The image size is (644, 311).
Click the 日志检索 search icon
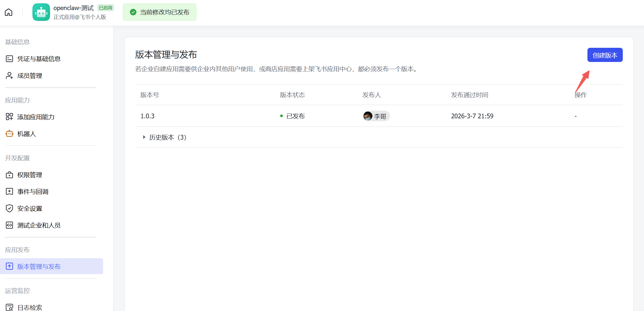pos(9,307)
